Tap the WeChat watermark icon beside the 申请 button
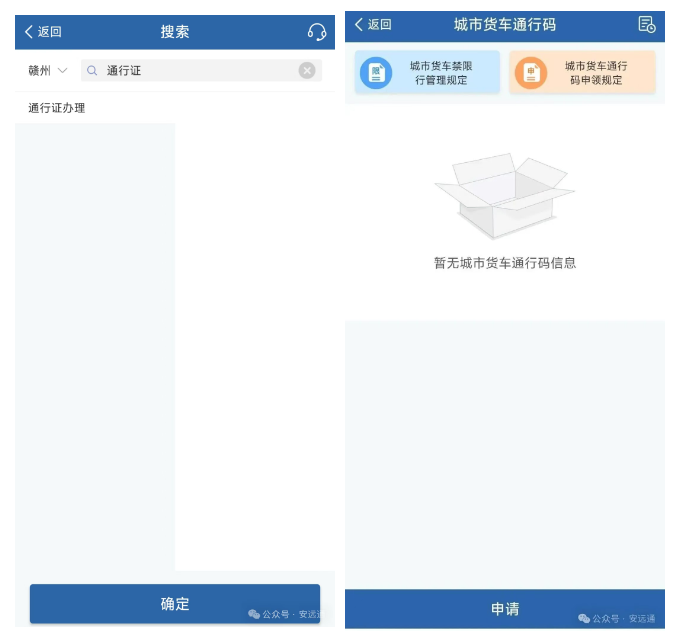The width and height of the screenshot is (678, 640). click(x=584, y=619)
